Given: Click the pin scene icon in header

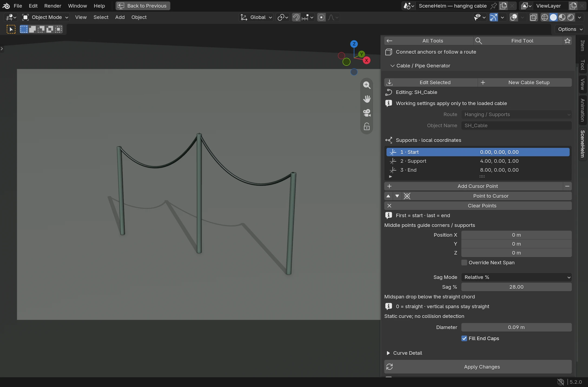Looking at the screenshot, I should [x=494, y=6].
